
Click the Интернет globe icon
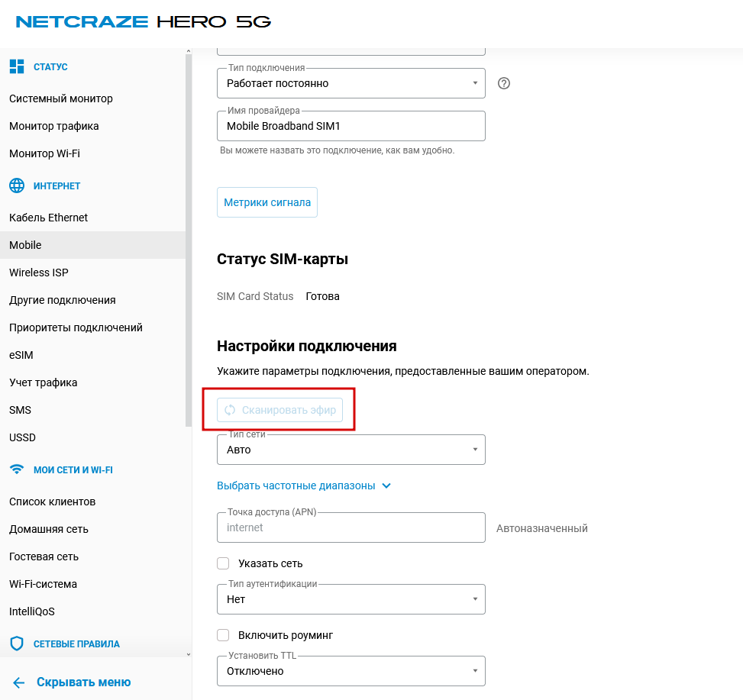tap(17, 185)
